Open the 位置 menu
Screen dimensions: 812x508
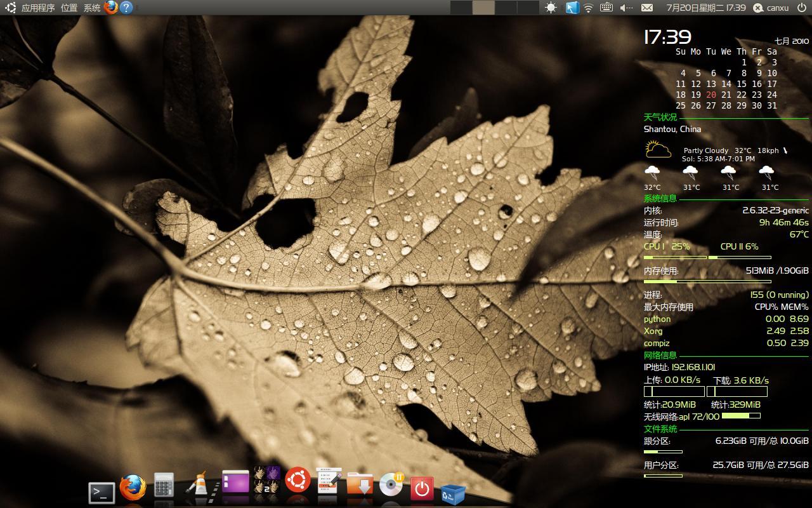[69, 8]
